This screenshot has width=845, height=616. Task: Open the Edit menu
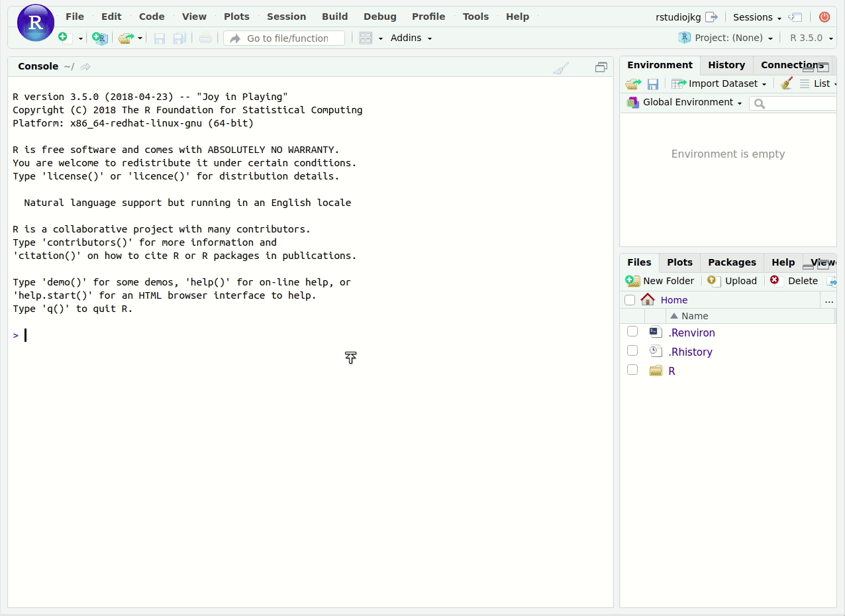click(111, 17)
